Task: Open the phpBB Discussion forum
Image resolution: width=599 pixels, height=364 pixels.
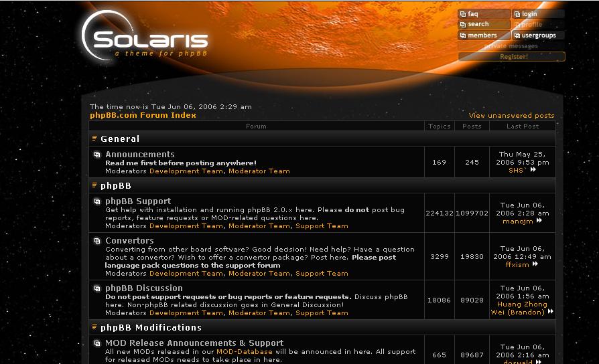Action: [144, 288]
